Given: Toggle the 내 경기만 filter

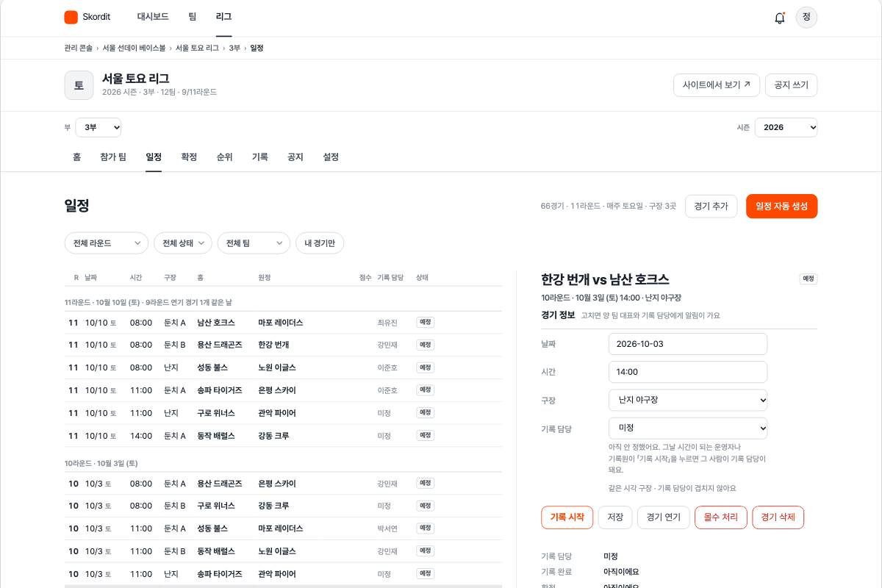Looking at the screenshot, I should 320,243.
